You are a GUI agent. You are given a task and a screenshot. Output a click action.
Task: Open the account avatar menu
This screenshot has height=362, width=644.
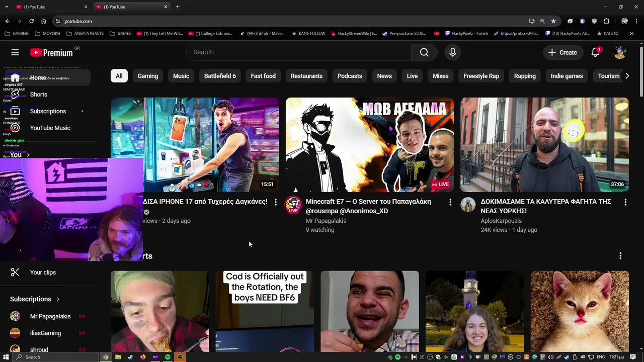click(620, 52)
